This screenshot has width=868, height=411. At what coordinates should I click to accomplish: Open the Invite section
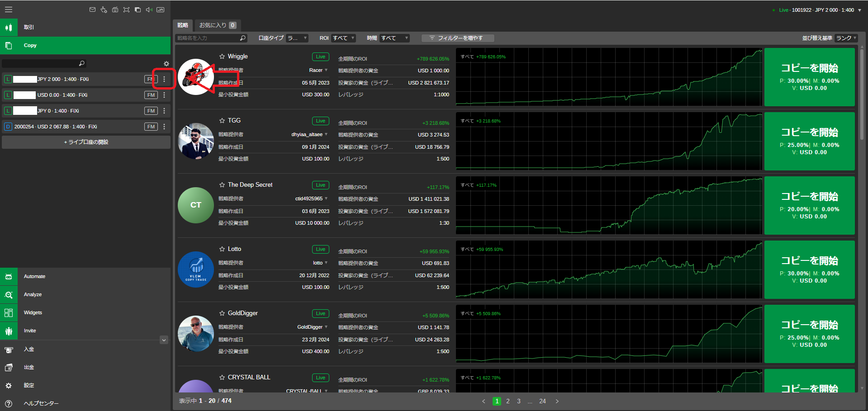coord(85,331)
